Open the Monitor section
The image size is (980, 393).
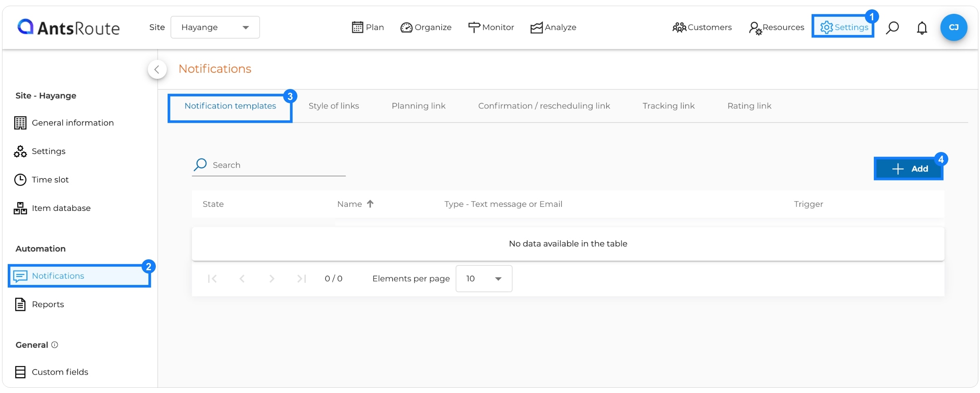(x=491, y=27)
